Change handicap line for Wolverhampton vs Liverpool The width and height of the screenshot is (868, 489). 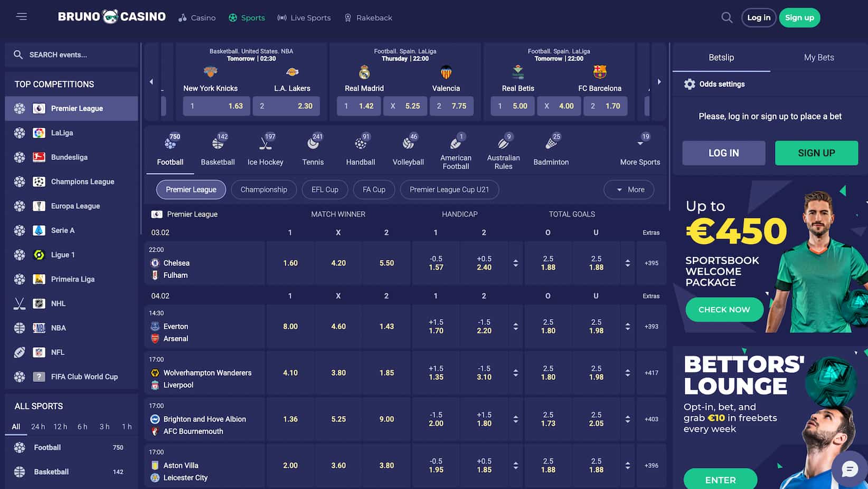pyautogui.click(x=516, y=373)
